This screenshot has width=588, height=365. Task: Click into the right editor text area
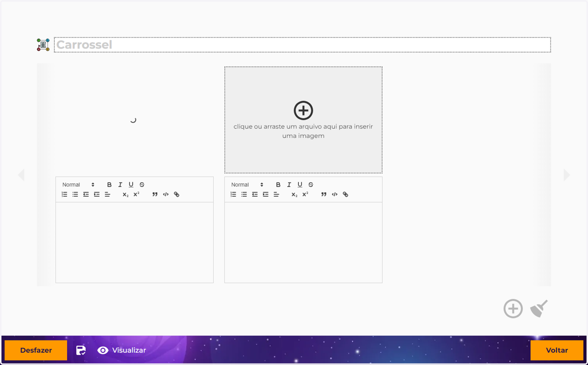[303, 242]
